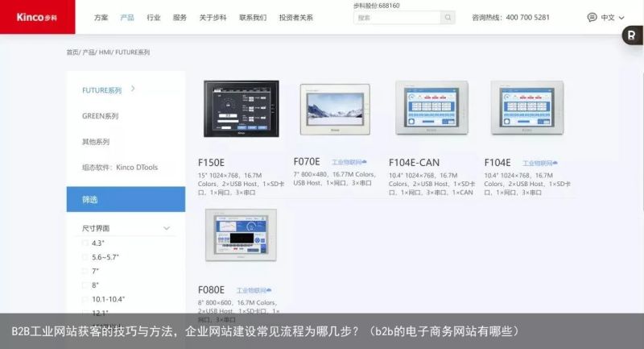Click the search input field
644x349 pixels.
(397, 18)
